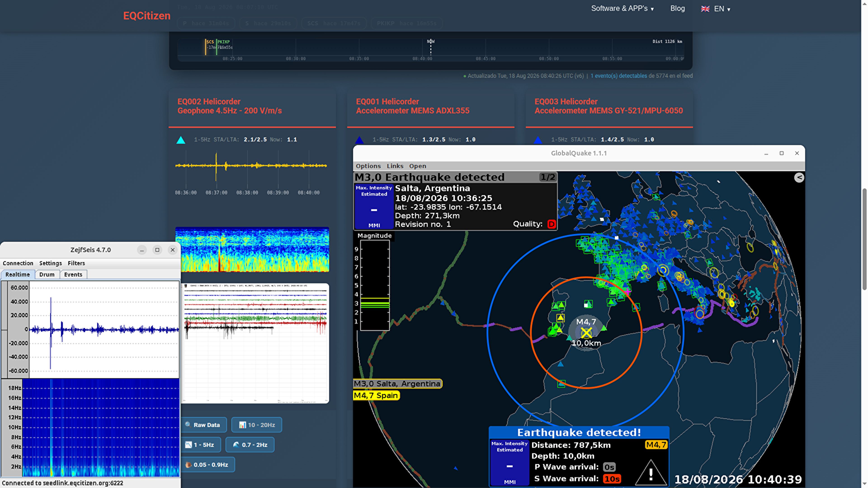Click the yellow M4,7 badge in the alert box

[x=656, y=445]
